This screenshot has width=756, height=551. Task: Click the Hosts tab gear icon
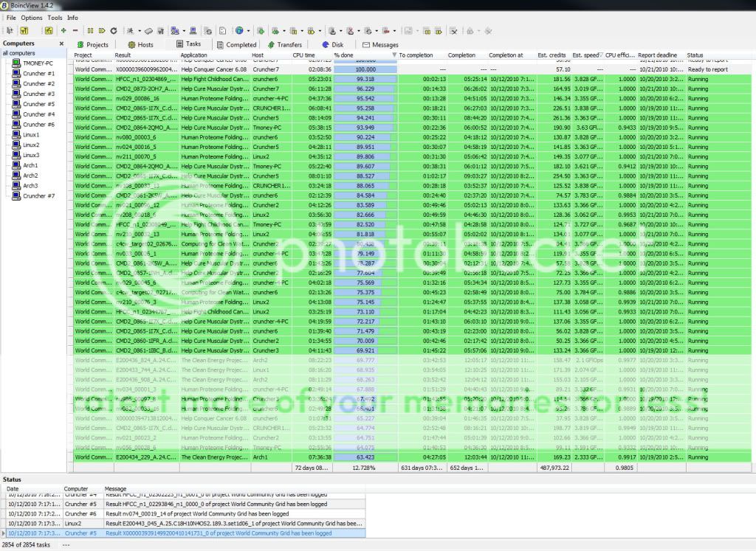tap(131, 45)
